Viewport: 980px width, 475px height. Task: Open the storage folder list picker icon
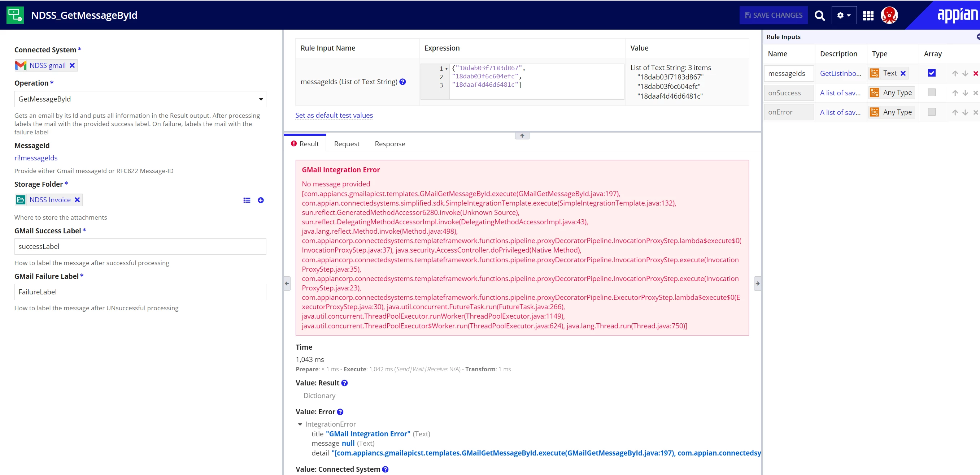pos(247,200)
